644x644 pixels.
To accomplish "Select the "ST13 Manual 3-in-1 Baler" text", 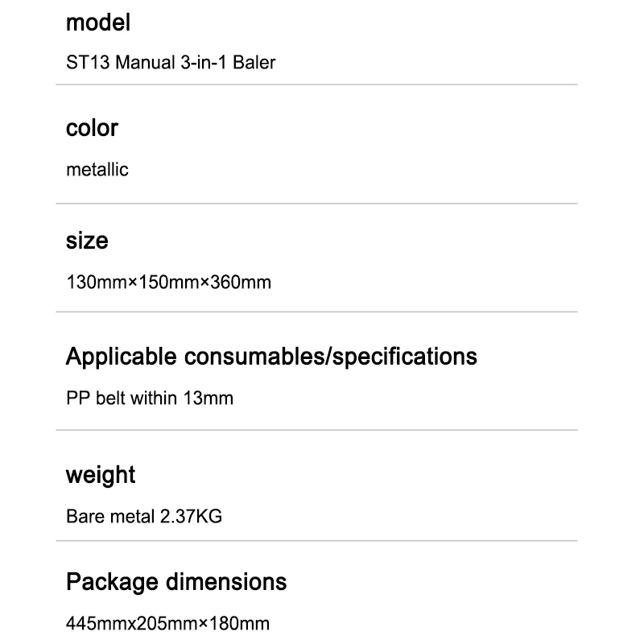I will (x=170, y=62).
